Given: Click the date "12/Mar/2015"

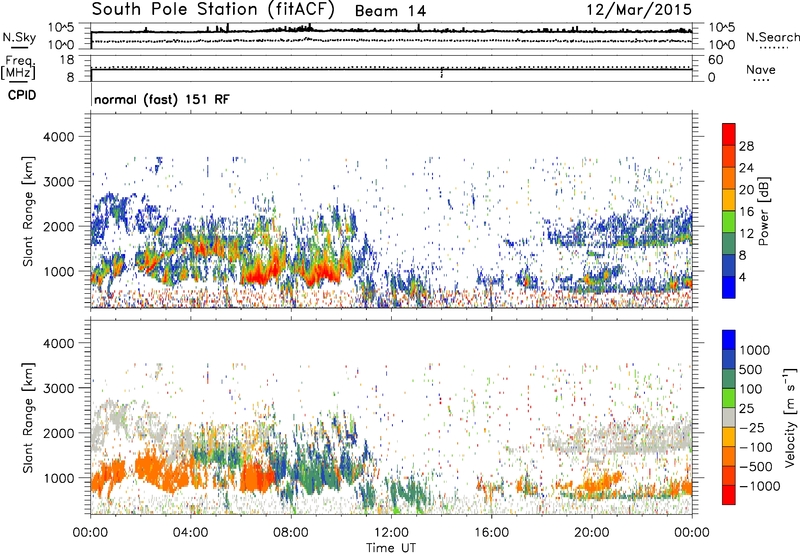Looking at the screenshot, I should tap(639, 10).
